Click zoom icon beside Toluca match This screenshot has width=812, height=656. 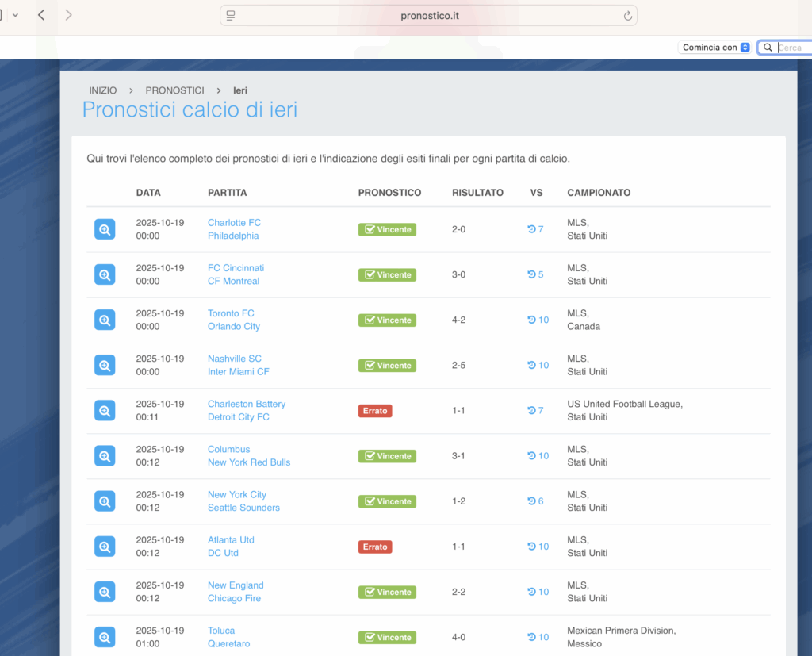[x=105, y=637]
